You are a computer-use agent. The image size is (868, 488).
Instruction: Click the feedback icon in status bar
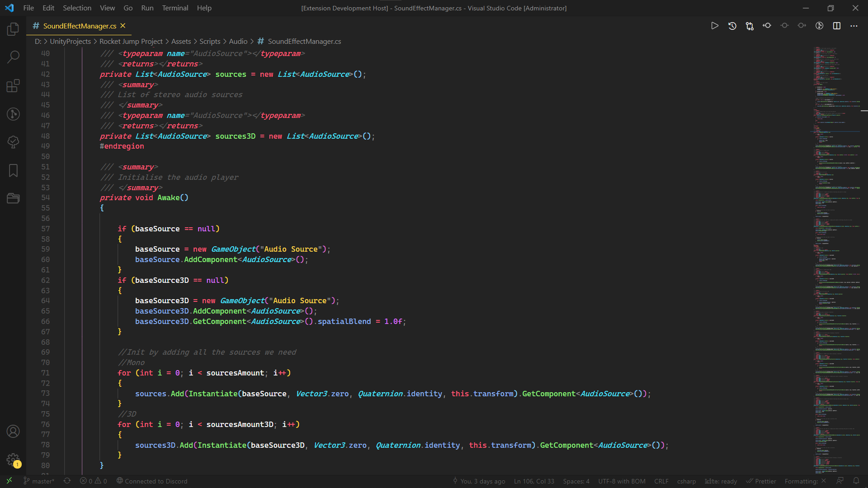(x=840, y=481)
